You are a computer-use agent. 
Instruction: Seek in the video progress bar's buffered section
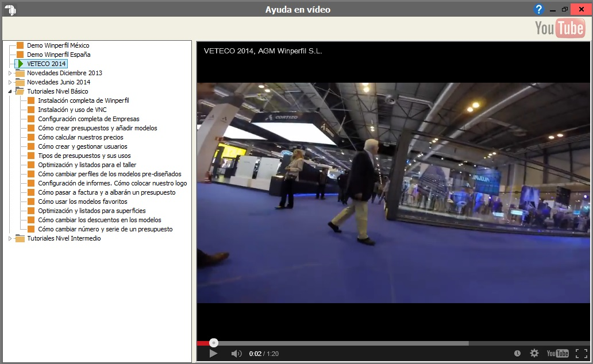(x=344, y=343)
